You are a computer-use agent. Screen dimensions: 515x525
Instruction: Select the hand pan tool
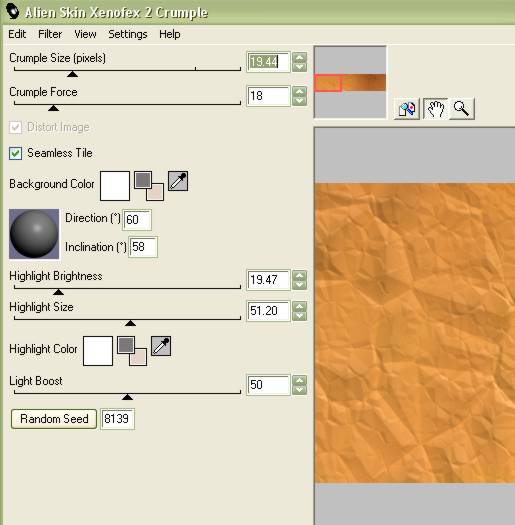click(x=435, y=108)
